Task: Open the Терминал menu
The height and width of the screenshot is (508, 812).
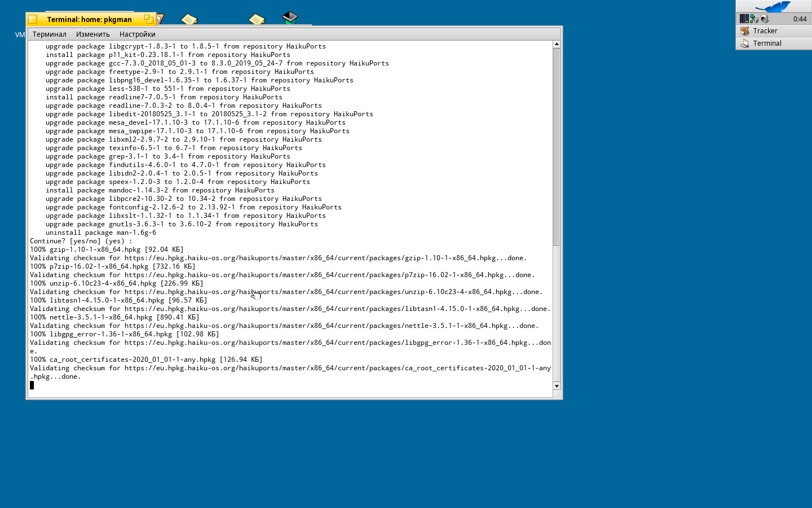Action: click(50, 34)
